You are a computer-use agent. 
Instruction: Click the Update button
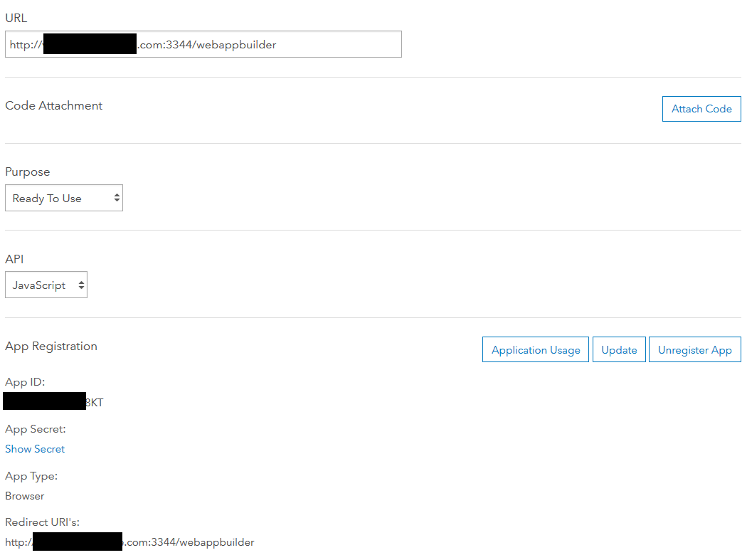pos(619,350)
